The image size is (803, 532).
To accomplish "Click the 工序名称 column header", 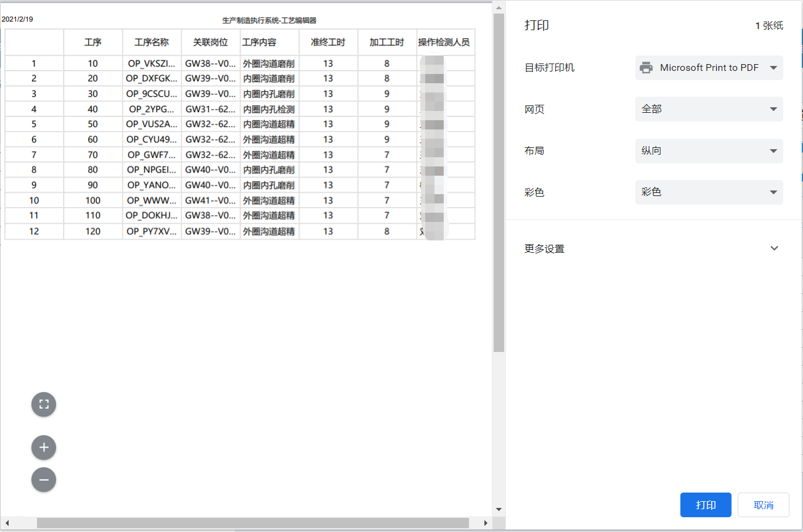I will point(152,43).
